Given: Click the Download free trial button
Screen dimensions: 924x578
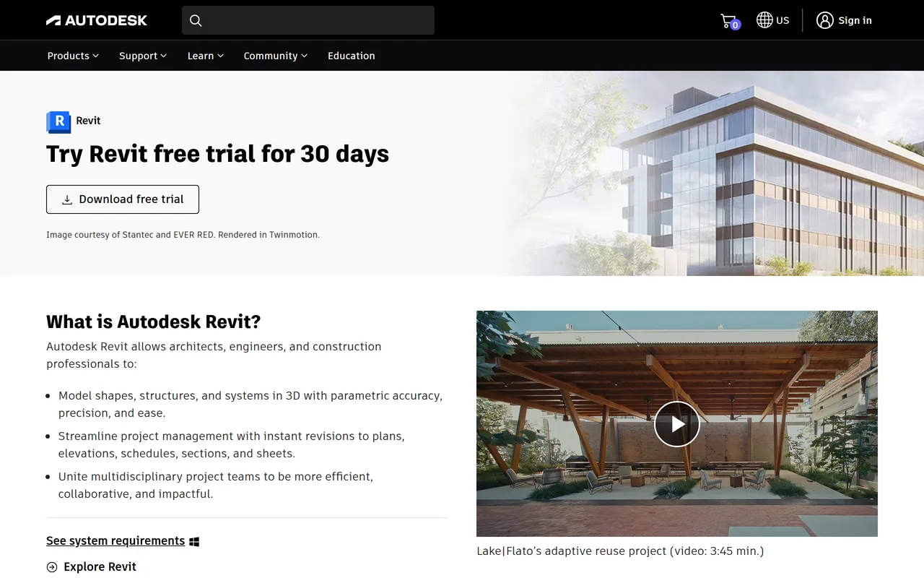Looking at the screenshot, I should 123,199.
